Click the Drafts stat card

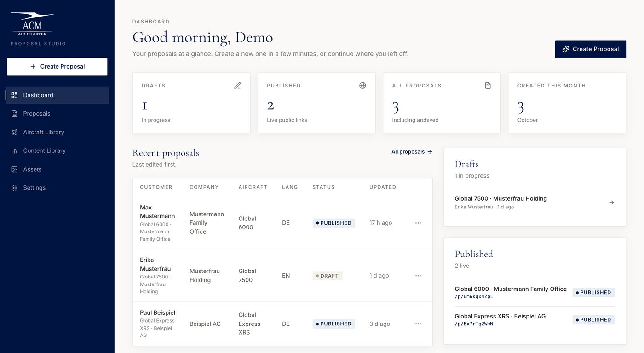(x=191, y=103)
